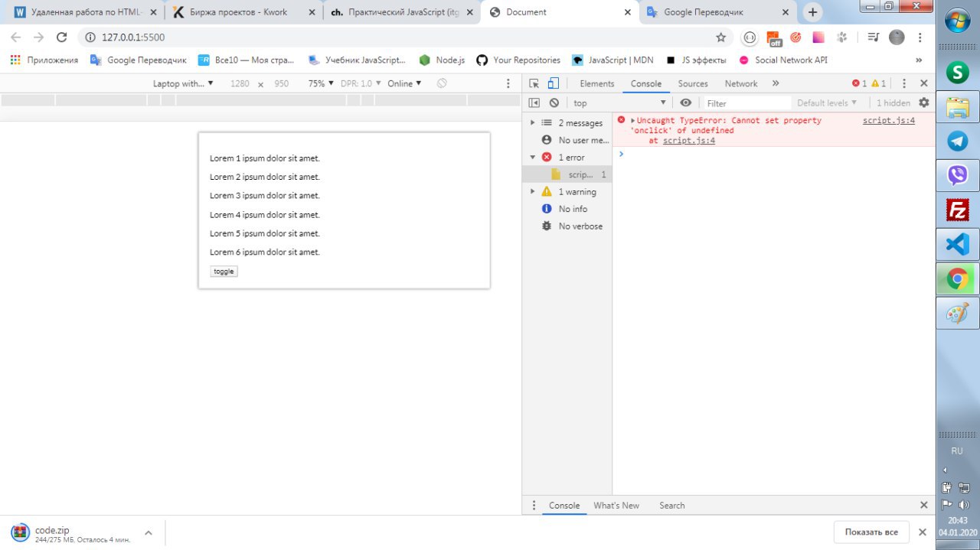Open the 'Your Repositories' bookmark
Image resolution: width=980 pixels, height=550 pixels.
518,60
